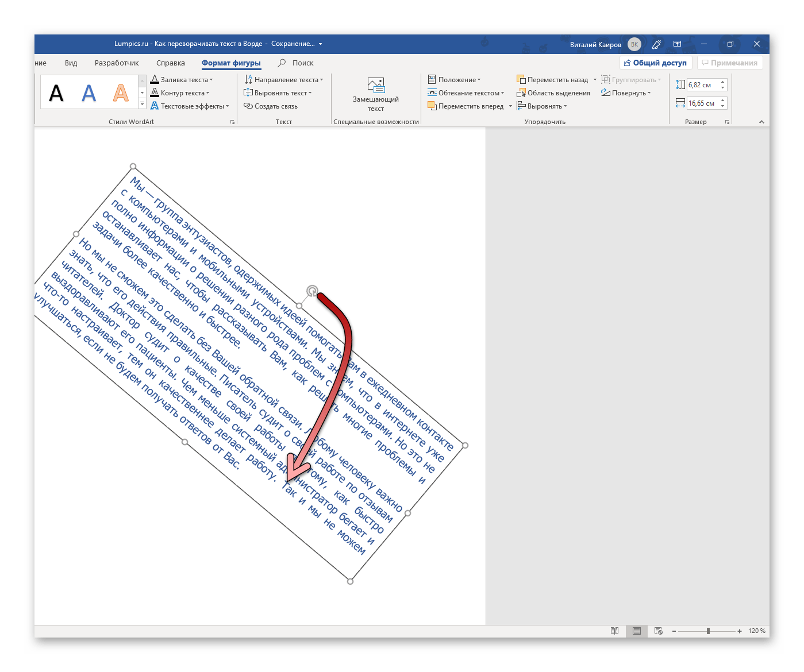Click the Примечания comments button
Image resolution: width=804 pixels, height=672 pixels.
(730, 63)
